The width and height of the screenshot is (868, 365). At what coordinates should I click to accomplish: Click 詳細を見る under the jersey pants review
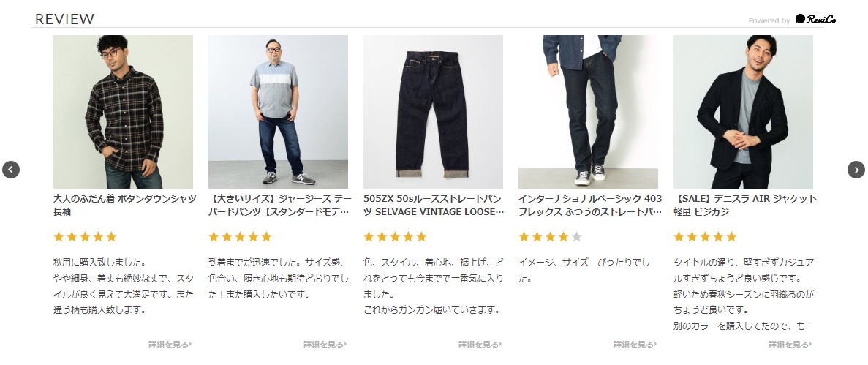tap(325, 345)
